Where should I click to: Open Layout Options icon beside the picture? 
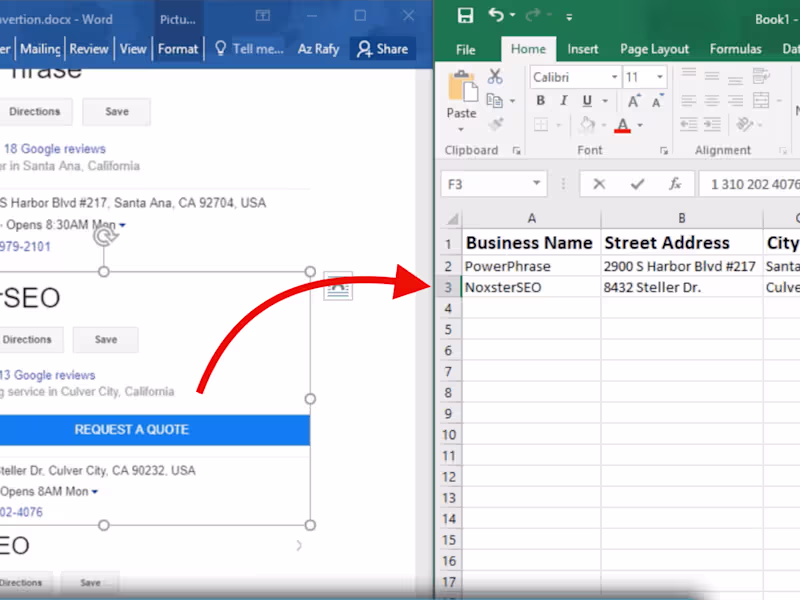coord(338,285)
